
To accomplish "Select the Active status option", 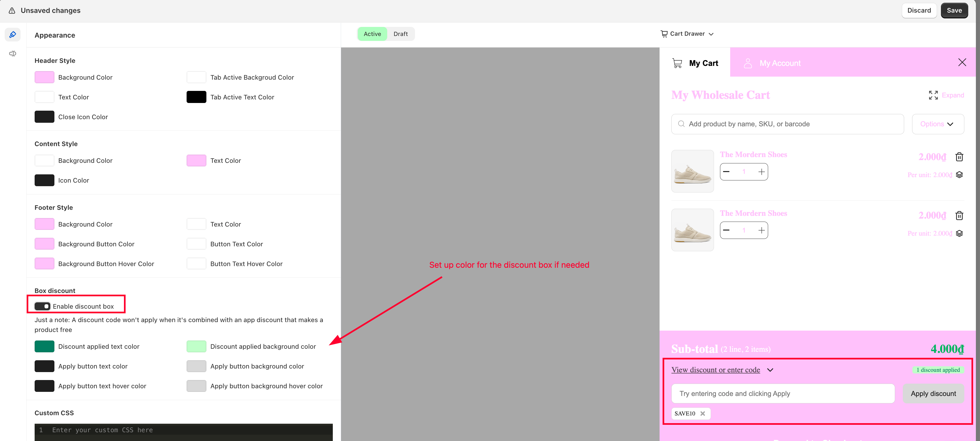I will [x=372, y=34].
